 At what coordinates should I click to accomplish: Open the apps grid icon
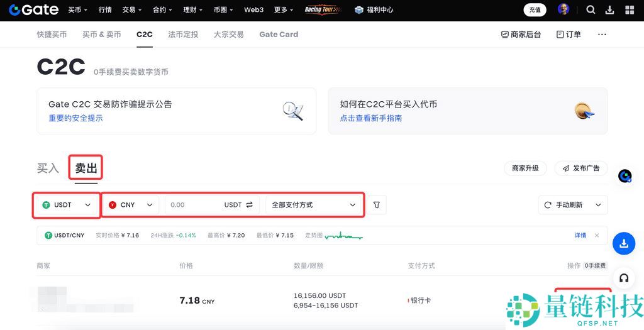coord(629,10)
